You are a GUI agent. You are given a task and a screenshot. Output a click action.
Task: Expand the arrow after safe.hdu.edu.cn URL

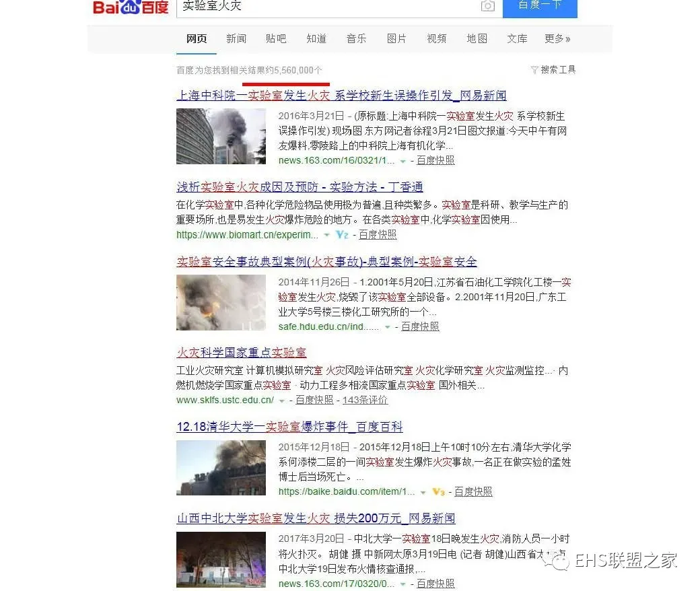pos(388,327)
